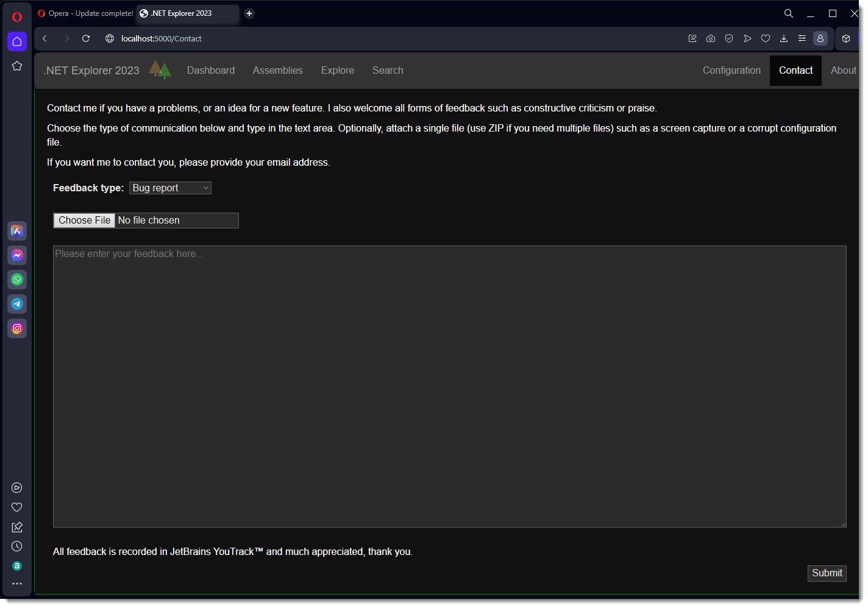Open Aria AI icon in sidebar
This screenshot has width=868, height=608.
pos(17,231)
